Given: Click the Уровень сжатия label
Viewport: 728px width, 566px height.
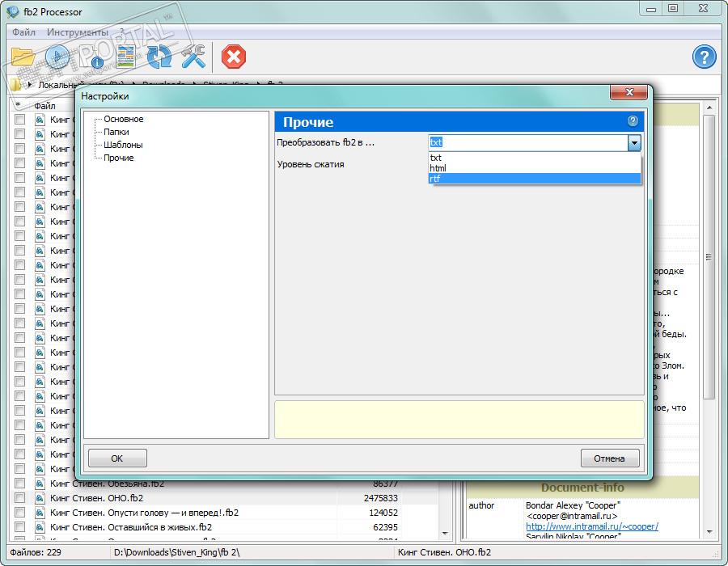Looking at the screenshot, I should pos(311,164).
